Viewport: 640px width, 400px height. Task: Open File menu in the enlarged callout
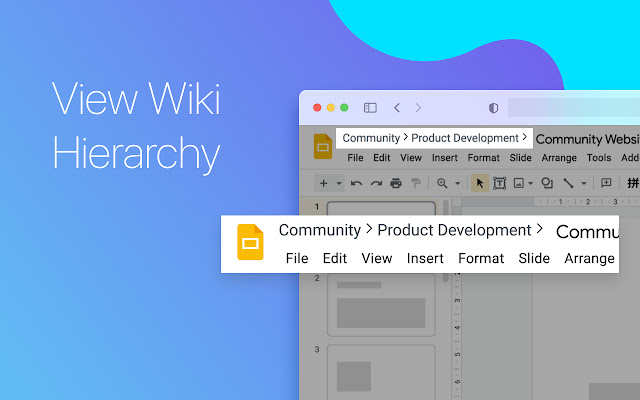[297, 258]
